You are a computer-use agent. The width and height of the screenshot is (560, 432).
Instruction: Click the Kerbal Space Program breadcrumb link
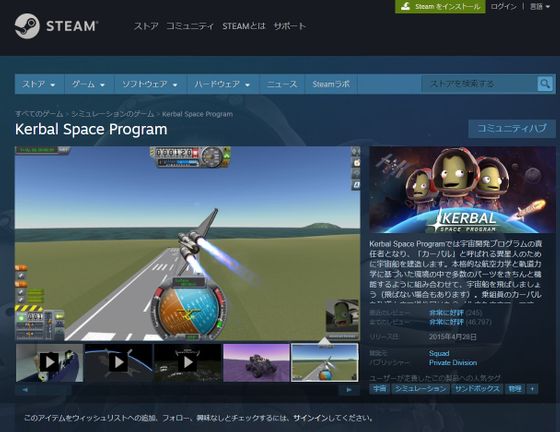click(x=197, y=114)
